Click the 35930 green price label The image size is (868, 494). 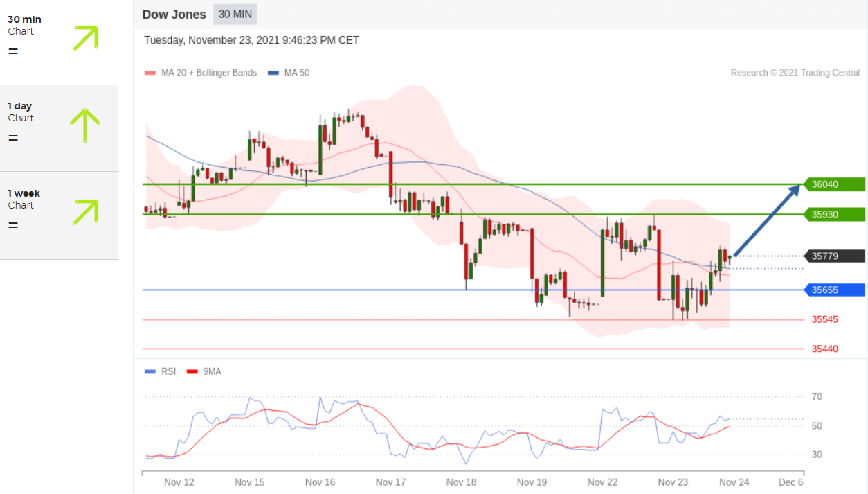[833, 215]
